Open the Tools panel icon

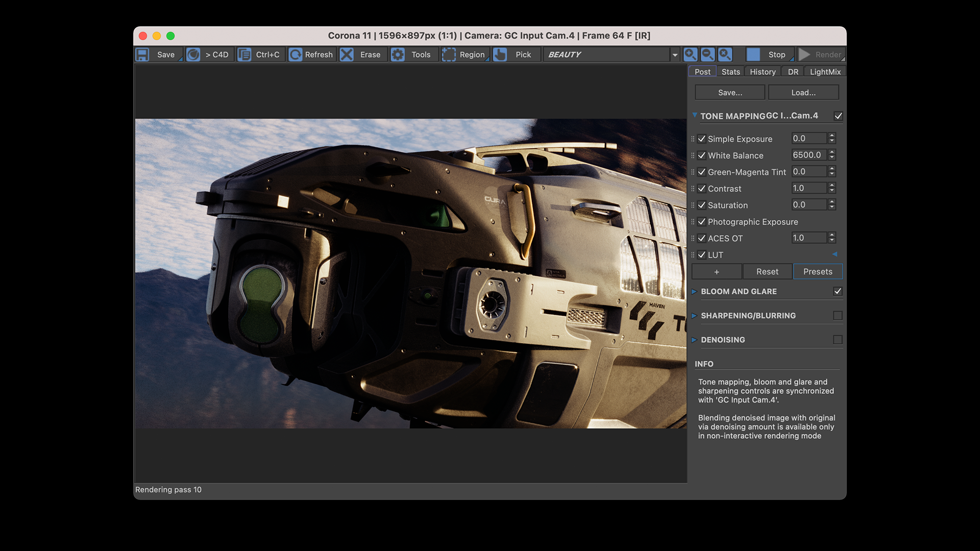coord(398,54)
